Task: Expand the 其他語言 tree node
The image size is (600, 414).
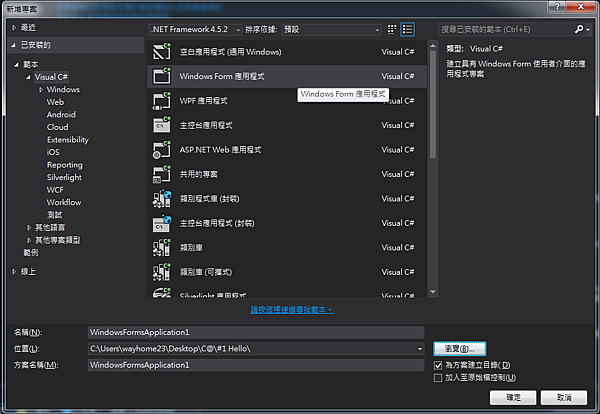Action: (x=29, y=228)
